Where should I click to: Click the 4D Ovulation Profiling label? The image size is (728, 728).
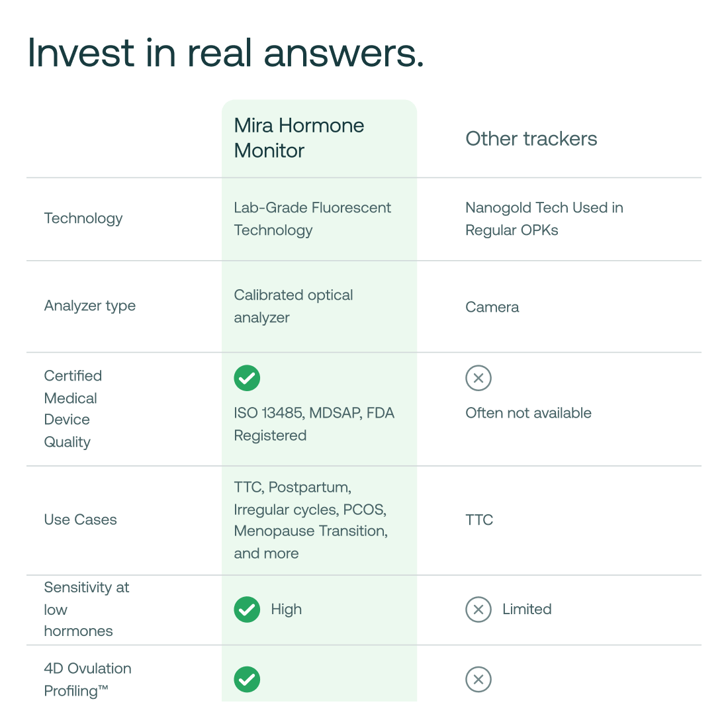tap(87, 679)
